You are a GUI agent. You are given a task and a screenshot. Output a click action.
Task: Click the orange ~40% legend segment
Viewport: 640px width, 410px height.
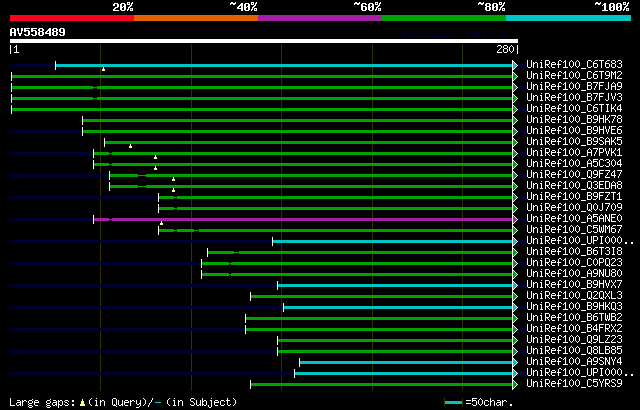pyautogui.click(x=196, y=18)
